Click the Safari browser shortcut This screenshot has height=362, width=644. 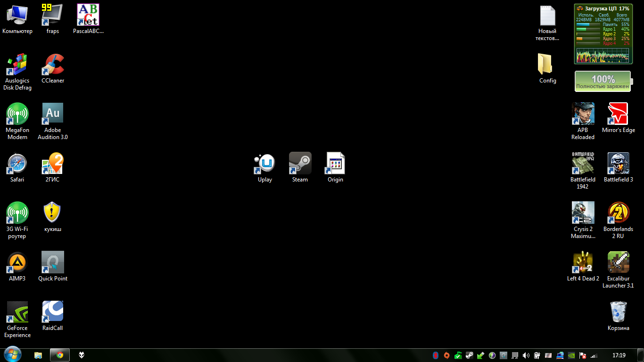[x=17, y=167]
